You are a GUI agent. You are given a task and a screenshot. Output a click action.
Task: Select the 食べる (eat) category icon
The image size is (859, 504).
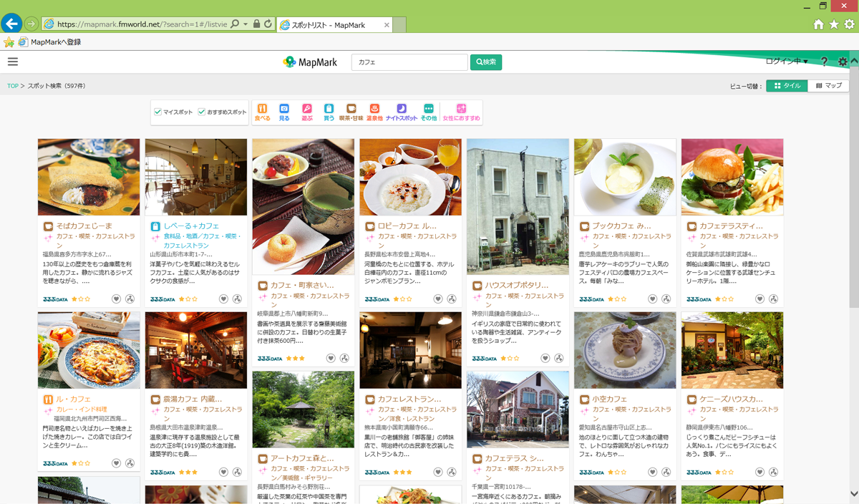pos(263,112)
